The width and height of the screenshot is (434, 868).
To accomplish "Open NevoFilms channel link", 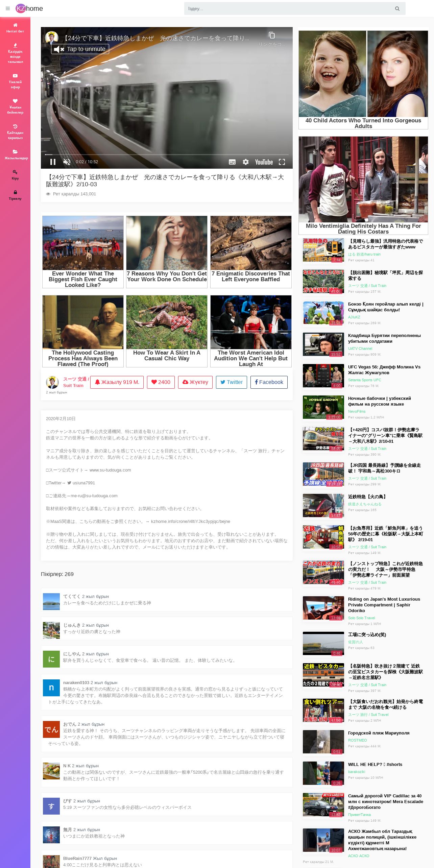I will pyautogui.click(x=357, y=411).
